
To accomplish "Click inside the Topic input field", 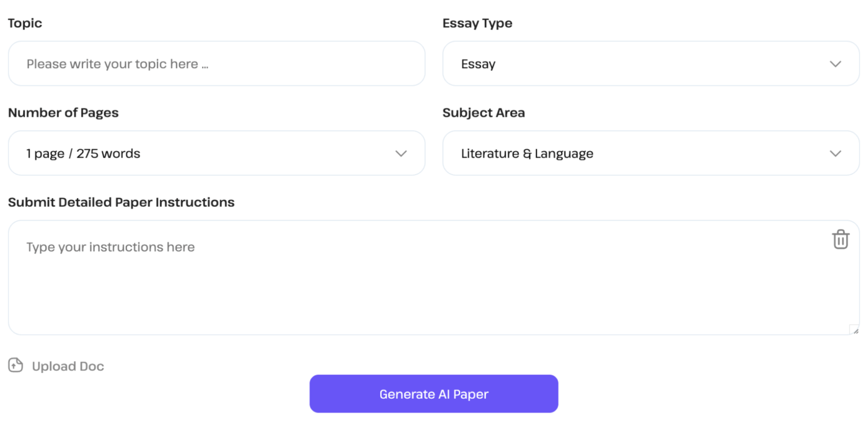I will [216, 63].
